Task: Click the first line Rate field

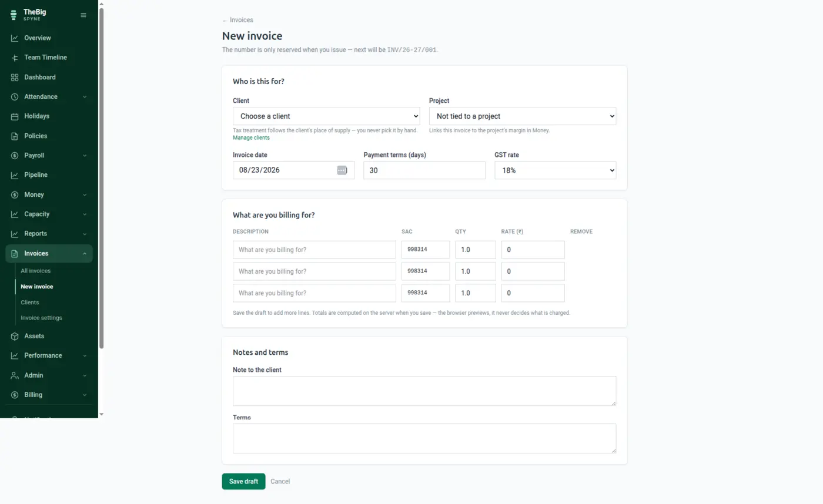Action: (x=533, y=250)
